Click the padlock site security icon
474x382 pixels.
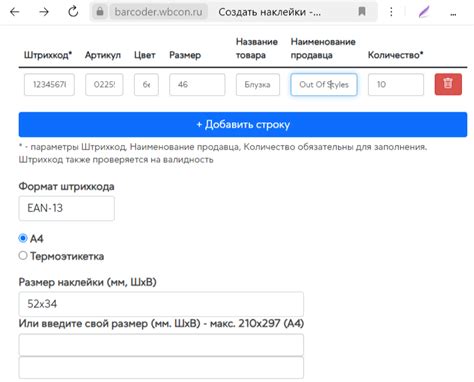pos(100,12)
